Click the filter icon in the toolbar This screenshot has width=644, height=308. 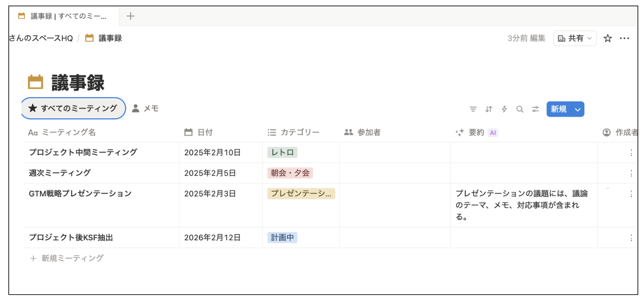click(473, 109)
